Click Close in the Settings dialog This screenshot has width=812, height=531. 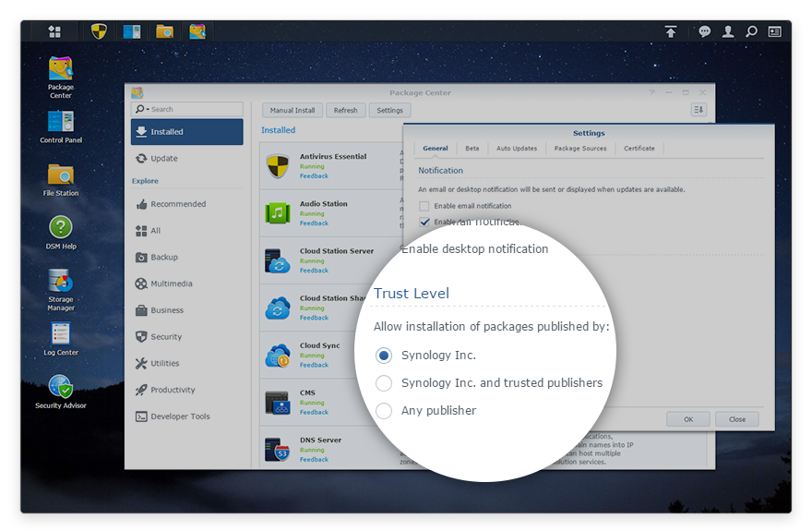[x=737, y=419]
